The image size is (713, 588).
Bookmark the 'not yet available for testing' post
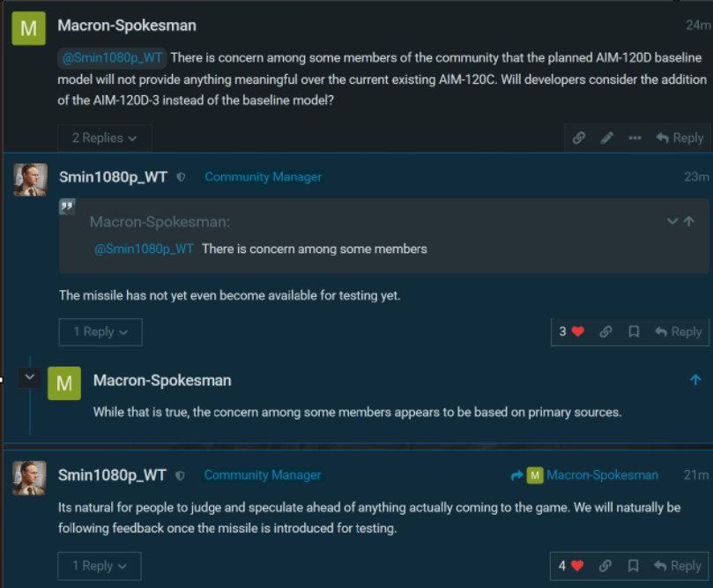[x=633, y=331]
